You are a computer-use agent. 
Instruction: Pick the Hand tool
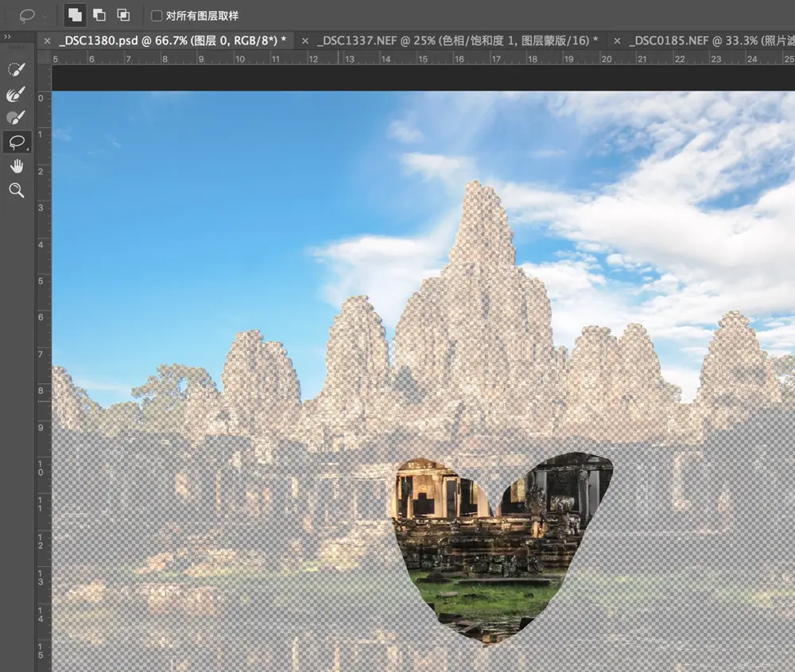(16, 166)
